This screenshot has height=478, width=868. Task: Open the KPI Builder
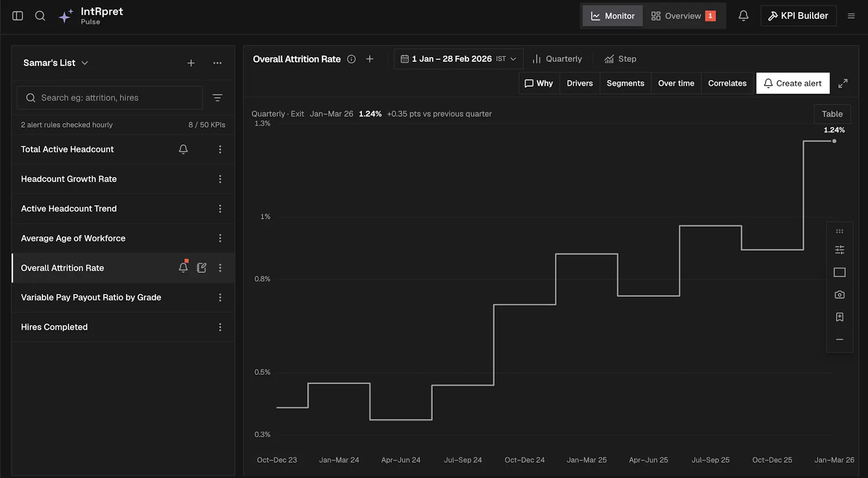[799, 16]
